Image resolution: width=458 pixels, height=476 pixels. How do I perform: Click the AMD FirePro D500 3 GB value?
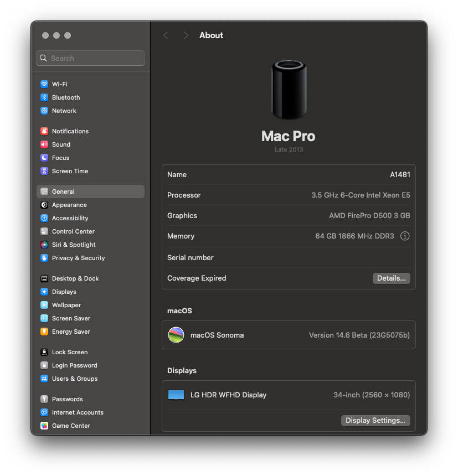click(369, 215)
